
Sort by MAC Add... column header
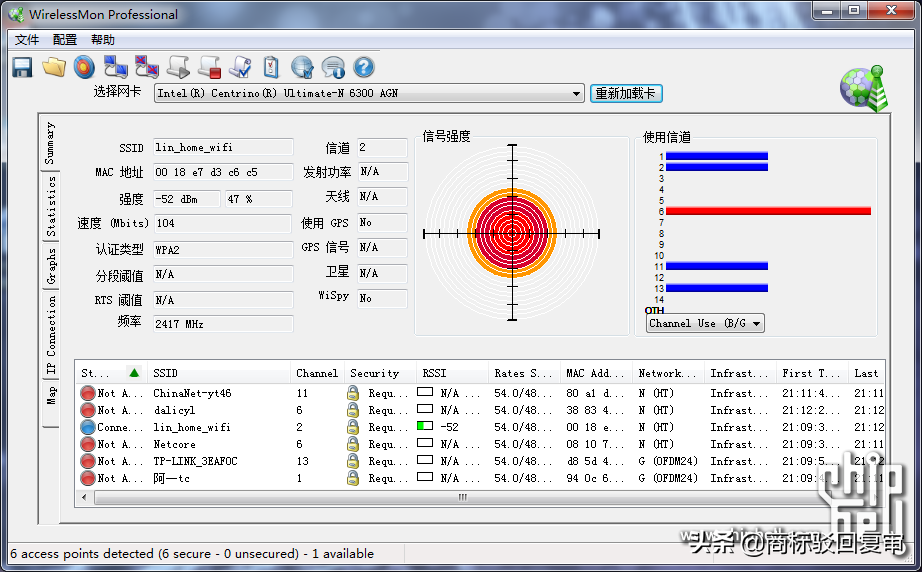coord(596,373)
